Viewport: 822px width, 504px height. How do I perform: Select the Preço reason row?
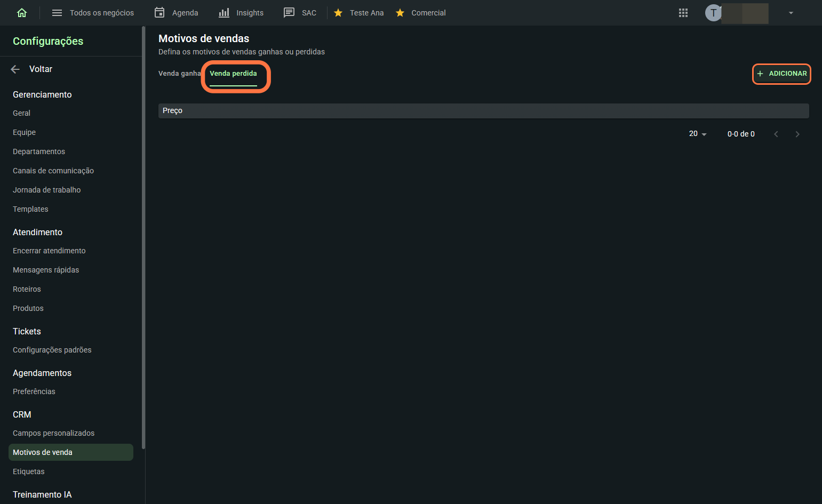point(483,110)
